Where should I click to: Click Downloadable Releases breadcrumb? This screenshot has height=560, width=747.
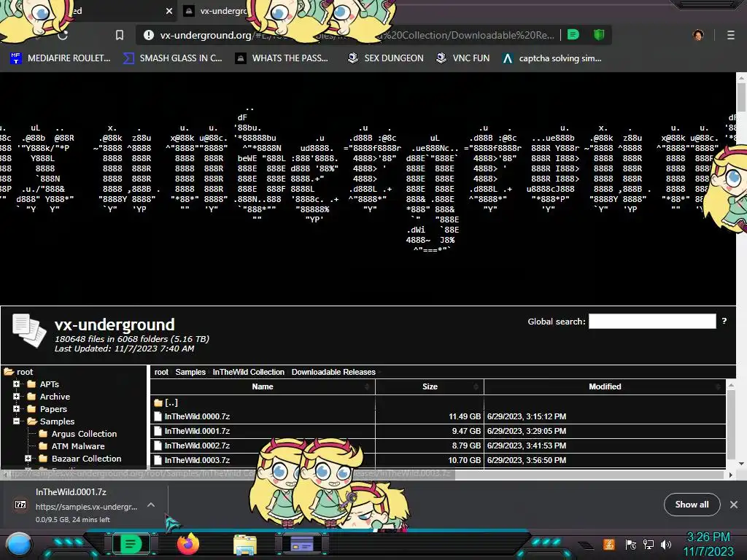(x=333, y=372)
